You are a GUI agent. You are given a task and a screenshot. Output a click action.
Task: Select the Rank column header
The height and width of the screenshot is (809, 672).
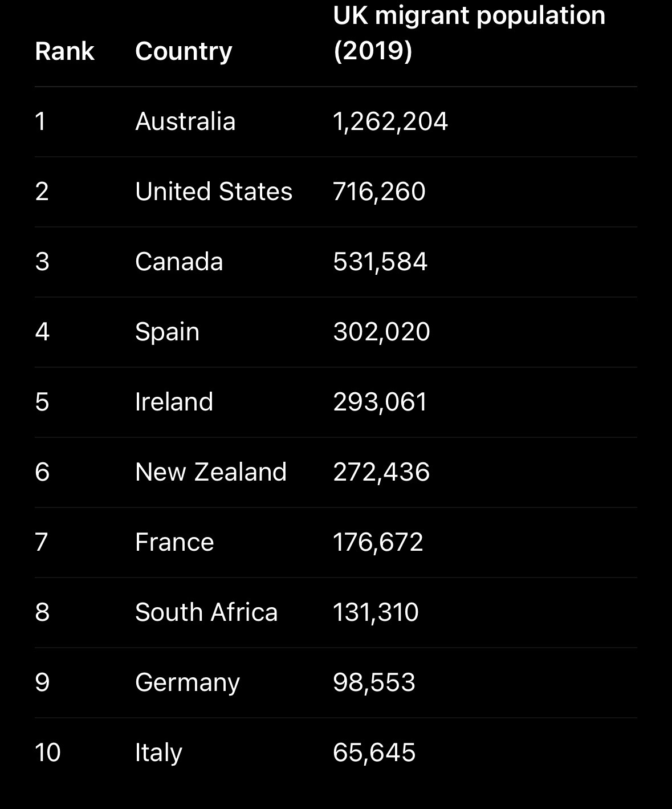pyautogui.click(x=64, y=51)
